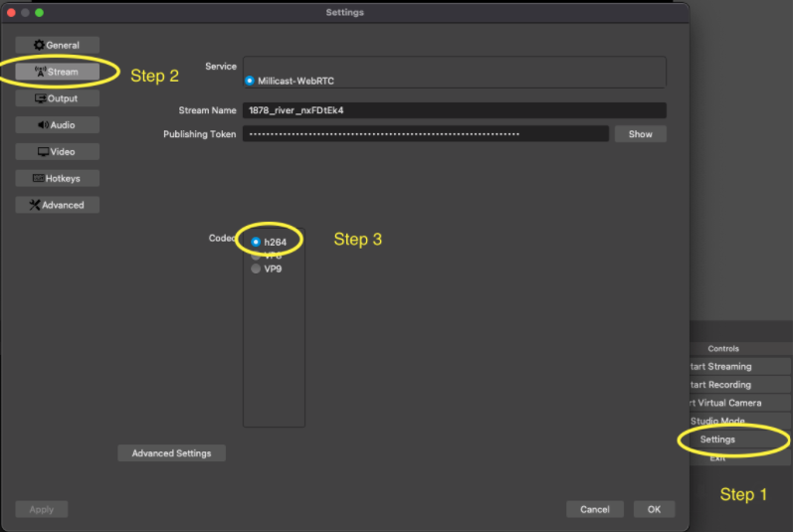Show the publishing token
The height and width of the screenshot is (532, 793).
coord(640,134)
